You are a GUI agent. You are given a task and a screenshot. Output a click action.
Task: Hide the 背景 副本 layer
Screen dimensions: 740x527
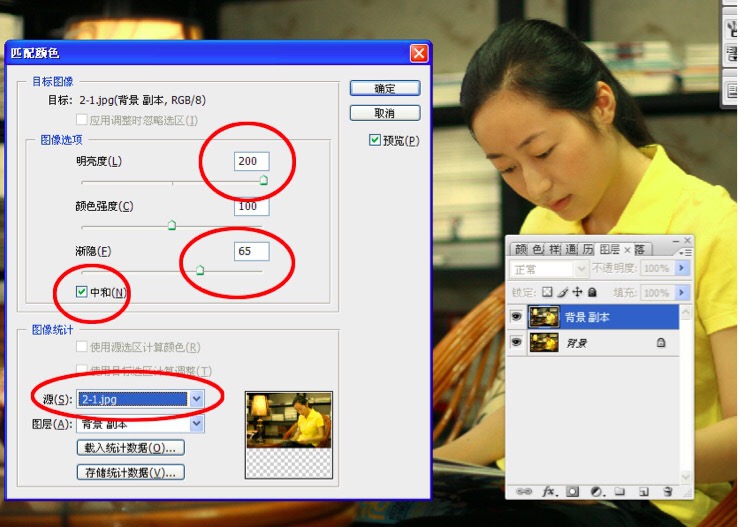point(516,317)
